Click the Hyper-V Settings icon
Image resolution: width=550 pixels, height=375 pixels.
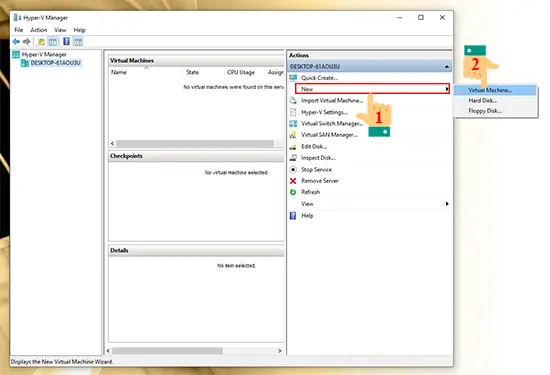point(293,112)
